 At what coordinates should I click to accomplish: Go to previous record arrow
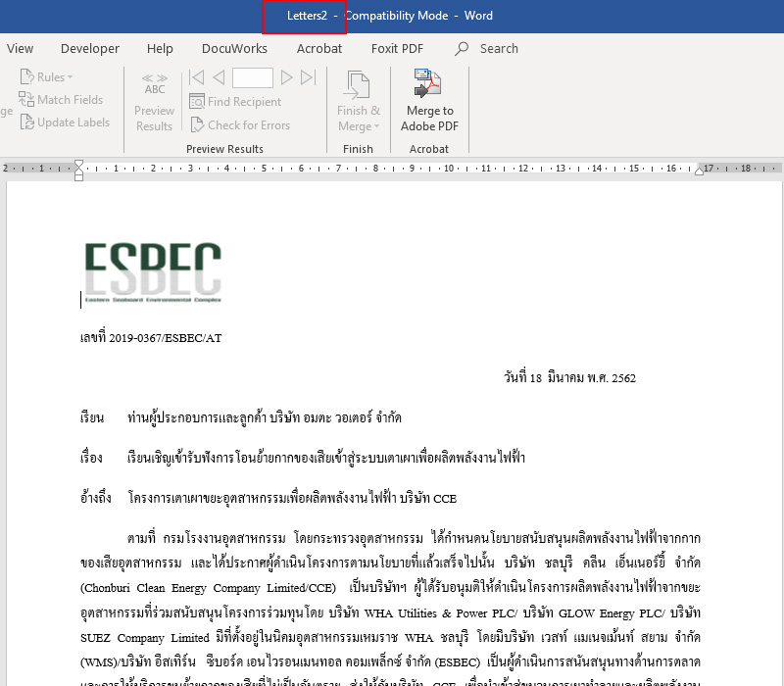pyautogui.click(x=219, y=77)
